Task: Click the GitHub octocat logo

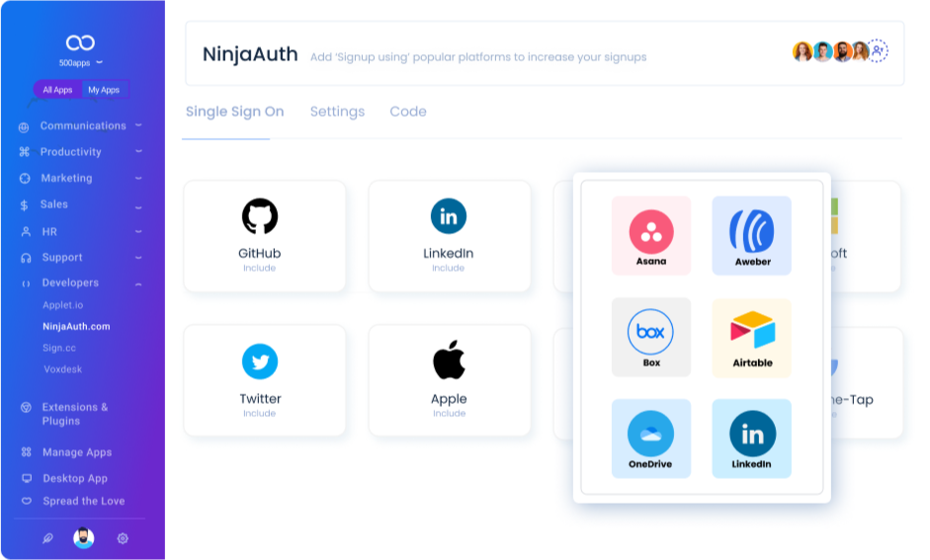Action: click(x=260, y=216)
